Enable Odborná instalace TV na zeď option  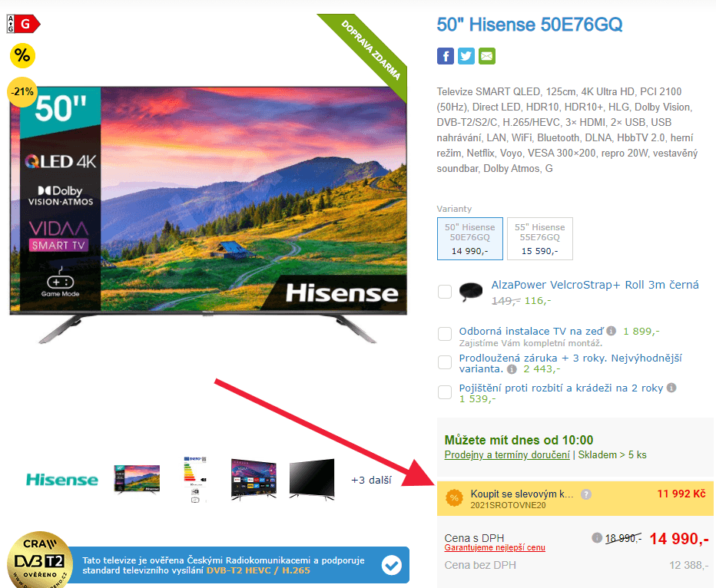[445, 333]
